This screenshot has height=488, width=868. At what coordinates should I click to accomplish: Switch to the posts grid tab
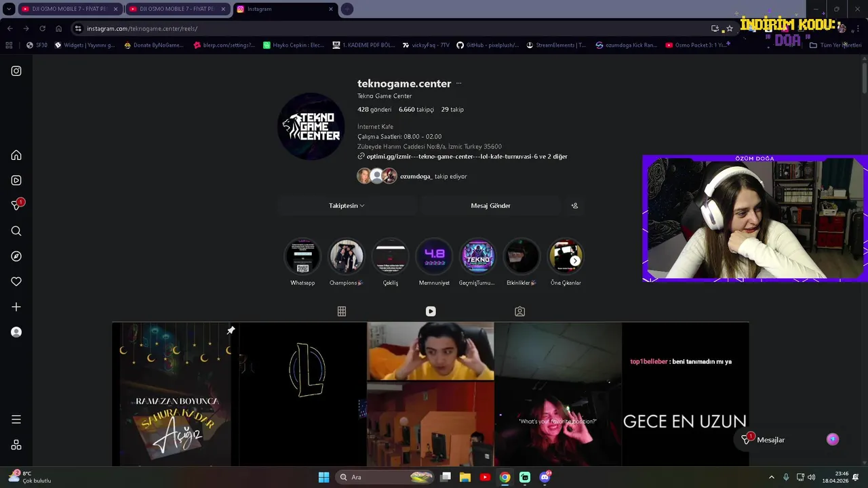pyautogui.click(x=342, y=311)
